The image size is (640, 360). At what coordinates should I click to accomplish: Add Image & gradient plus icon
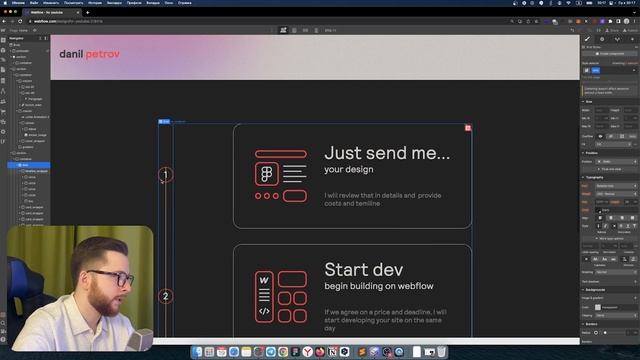pyautogui.click(x=635, y=298)
